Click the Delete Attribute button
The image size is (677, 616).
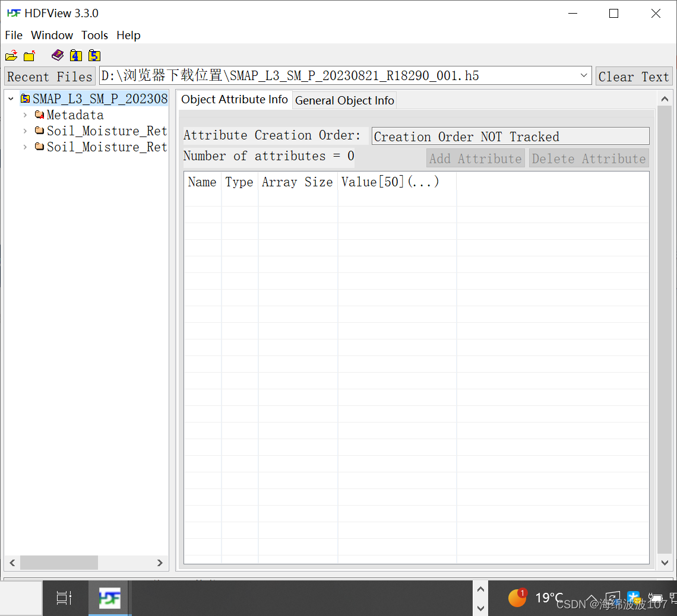pos(589,158)
